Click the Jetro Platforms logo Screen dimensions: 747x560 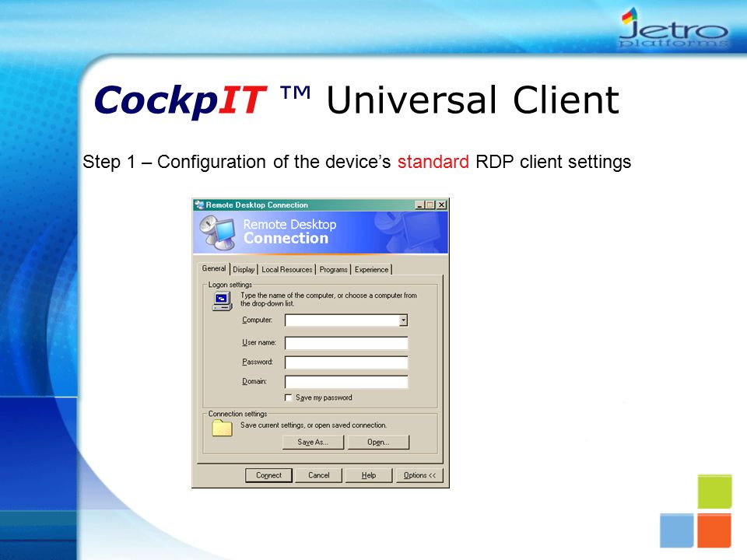pos(674,28)
